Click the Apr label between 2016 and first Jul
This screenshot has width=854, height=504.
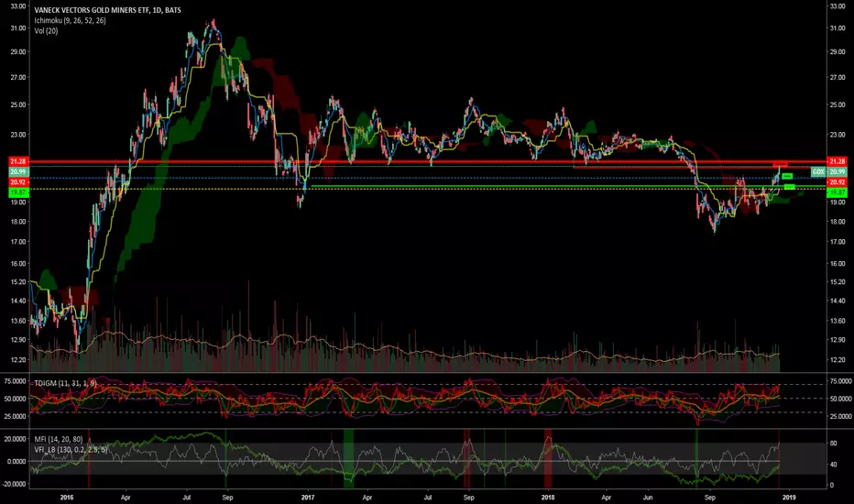tap(126, 498)
